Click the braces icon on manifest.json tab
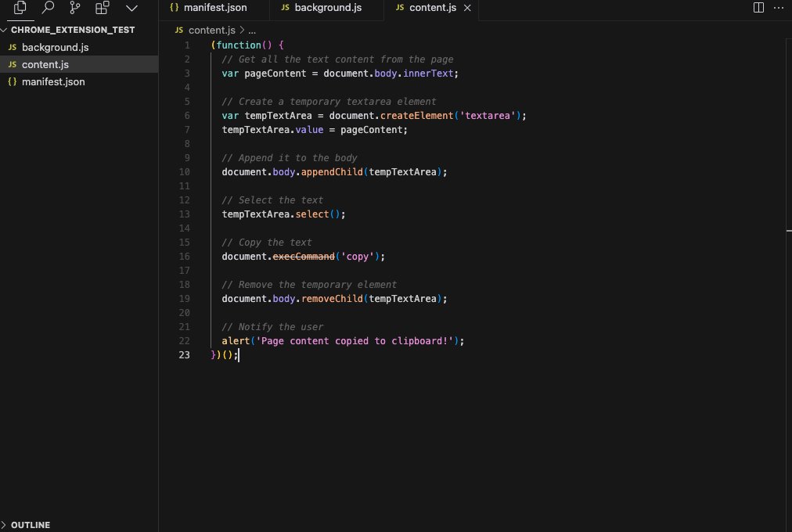 point(175,8)
